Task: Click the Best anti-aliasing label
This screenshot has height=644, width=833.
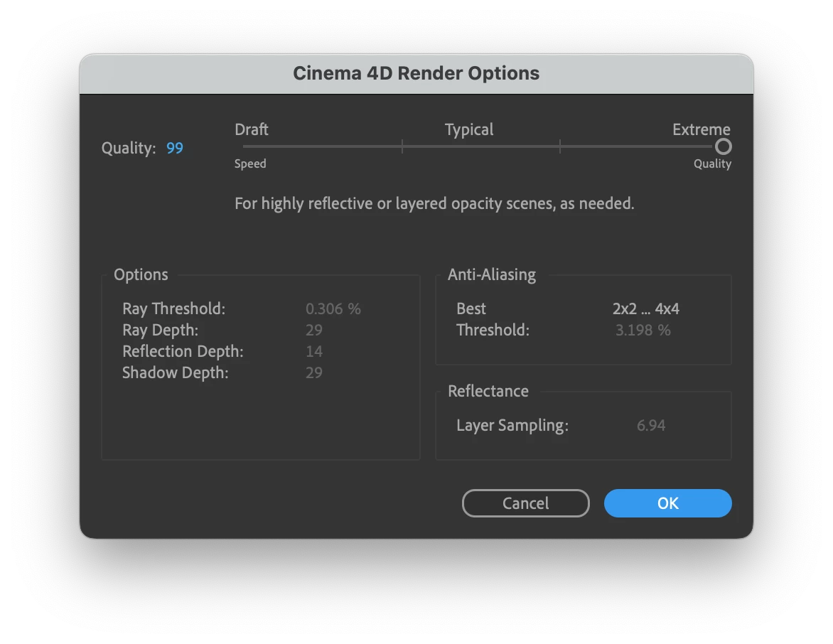Action: pyautogui.click(x=471, y=308)
